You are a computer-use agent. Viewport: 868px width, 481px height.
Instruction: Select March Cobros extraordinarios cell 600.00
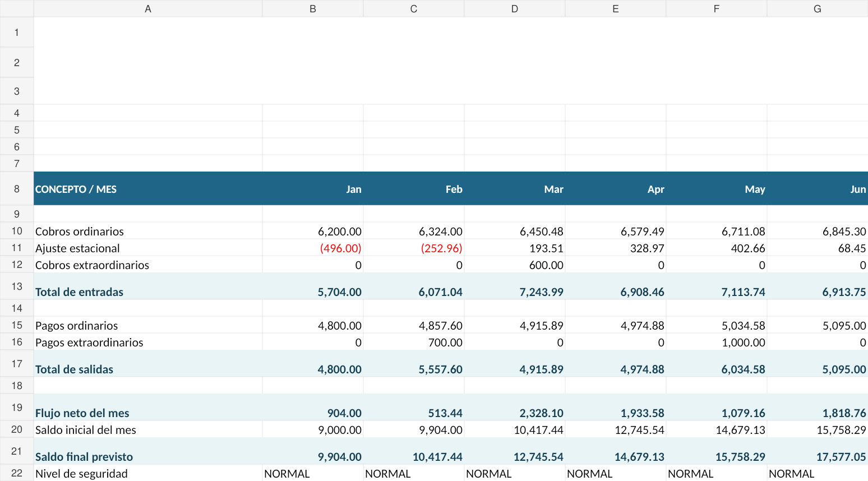pyautogui.click(x=515, y=265)
